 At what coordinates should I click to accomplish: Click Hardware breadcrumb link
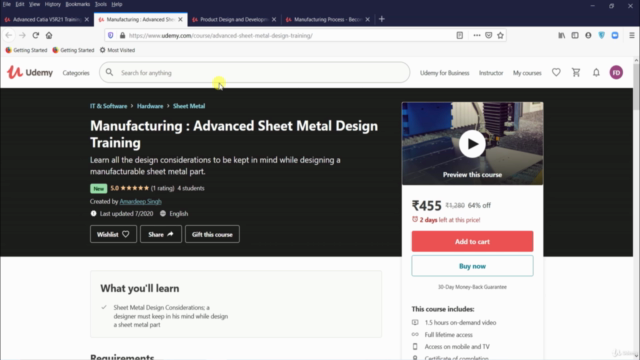(150, 106)
